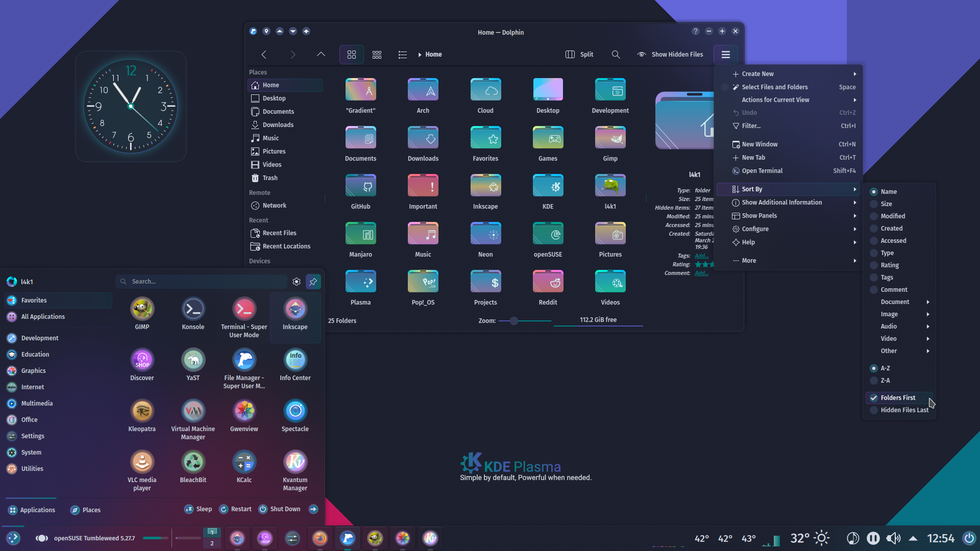Image resolution: width=980 pixels, height=551 pixels.
Task: Choose New Window menu entry
Action: pyautogui.click(x=789, y=144)
